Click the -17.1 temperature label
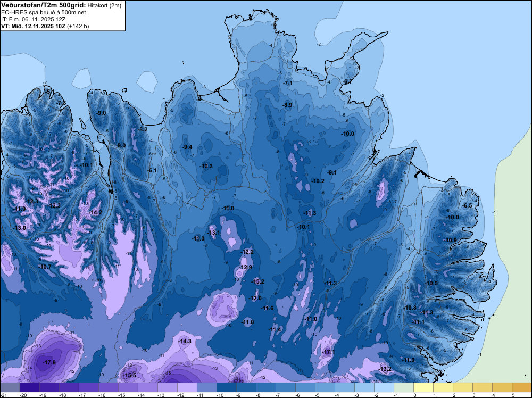The height and width of the screenshot is (398, 532). click(328, 352)
